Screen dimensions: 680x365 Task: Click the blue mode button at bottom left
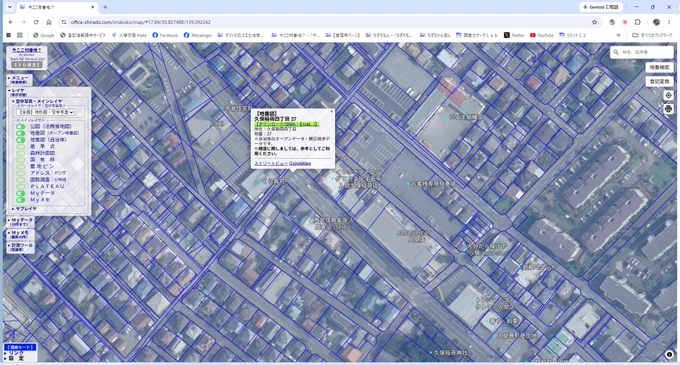tap(20, 347)
